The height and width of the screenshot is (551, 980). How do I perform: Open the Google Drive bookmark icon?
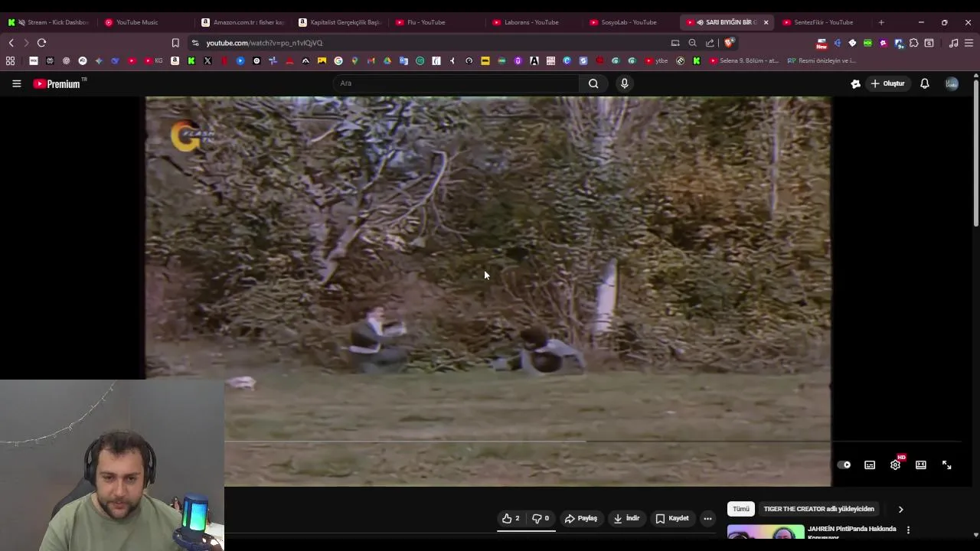(x=387, y=60)
